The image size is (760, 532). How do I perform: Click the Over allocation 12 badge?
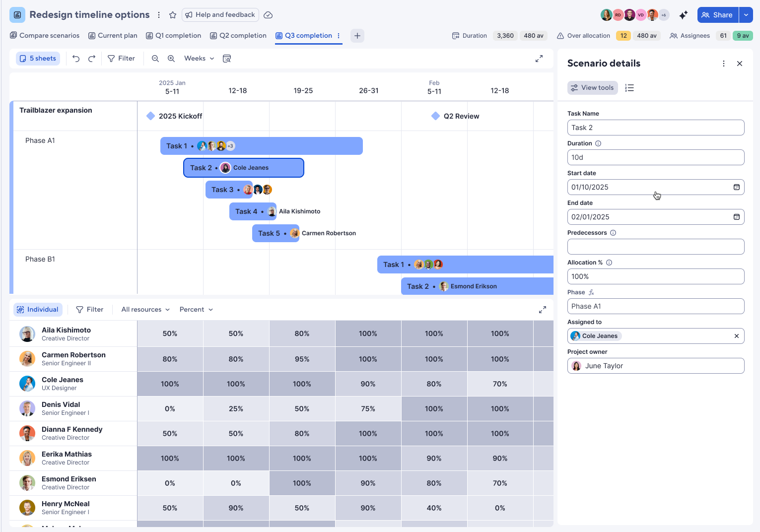623,36
